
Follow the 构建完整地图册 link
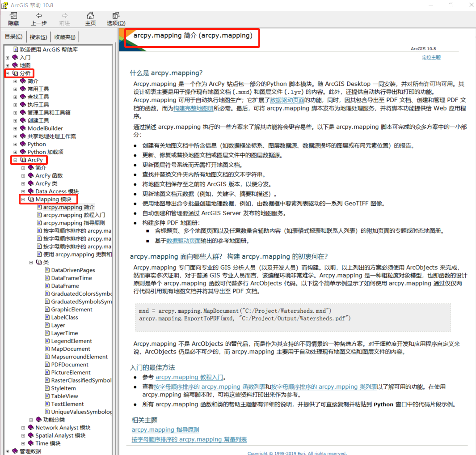pos(194,108)
